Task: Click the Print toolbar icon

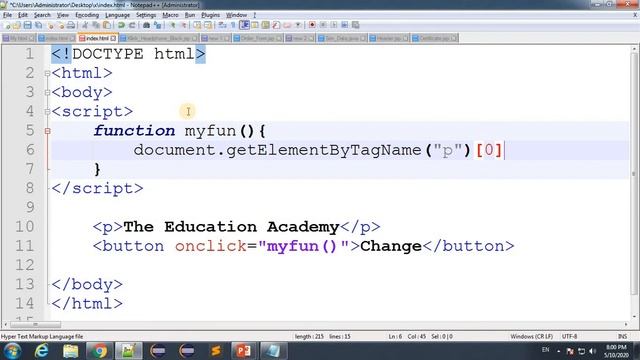Action: click(x=71, y=25)
